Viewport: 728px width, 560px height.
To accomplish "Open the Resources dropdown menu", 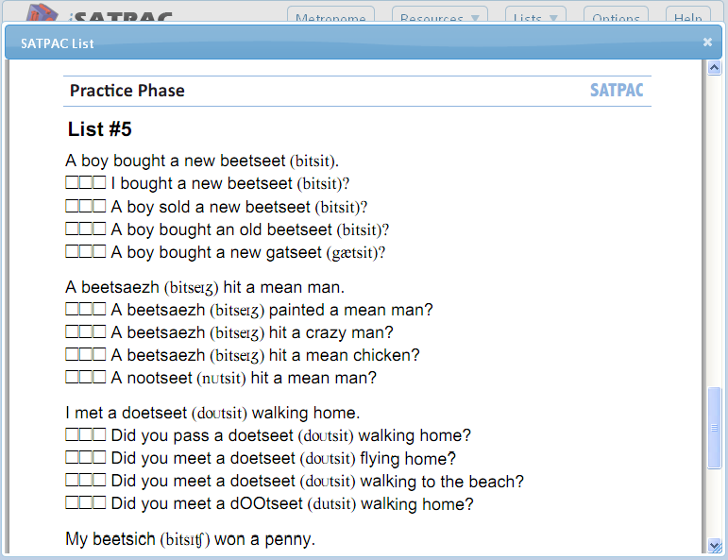I will pos(440,15).
